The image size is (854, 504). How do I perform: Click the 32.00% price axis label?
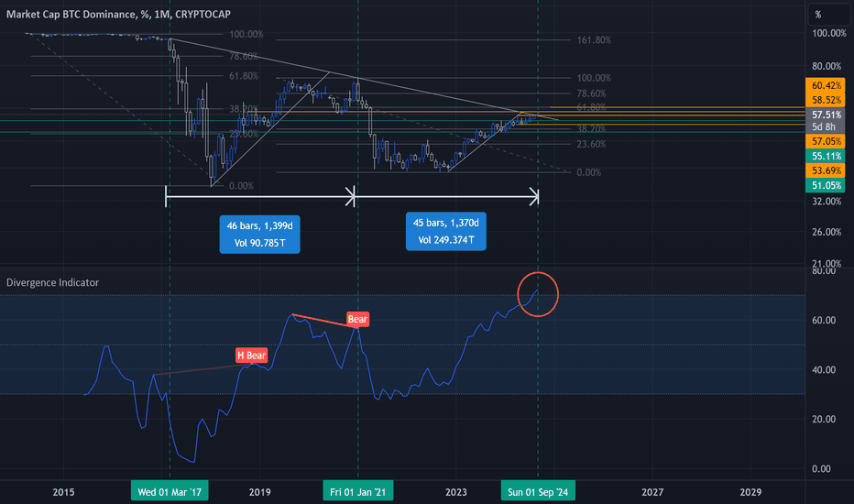pyautogui.click(x=827, y=201)
